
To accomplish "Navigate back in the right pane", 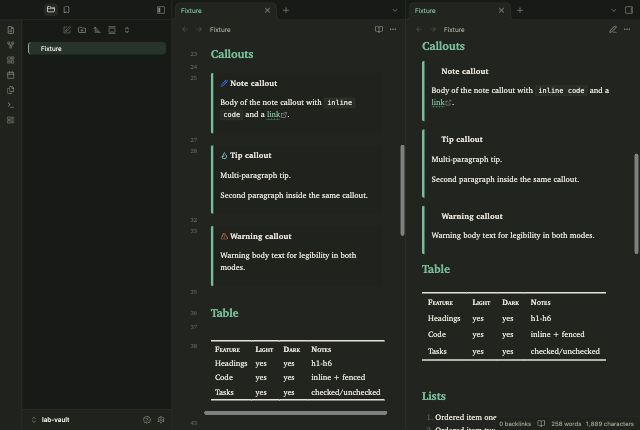I will tap(419, 29).
